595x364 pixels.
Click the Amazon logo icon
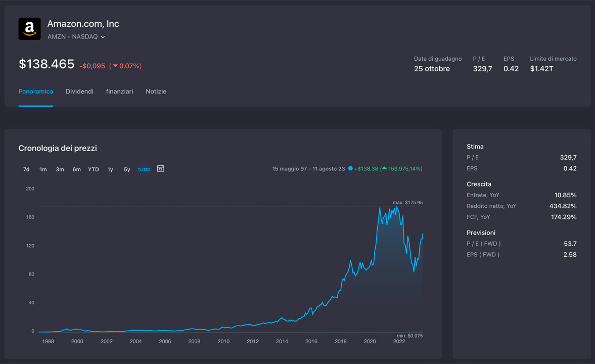coord(29,29)
